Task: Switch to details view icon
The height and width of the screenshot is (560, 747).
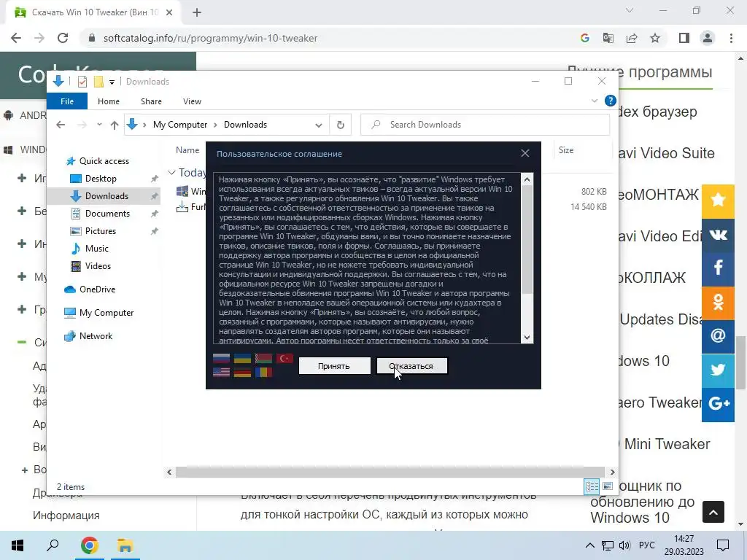Action: 592,486
